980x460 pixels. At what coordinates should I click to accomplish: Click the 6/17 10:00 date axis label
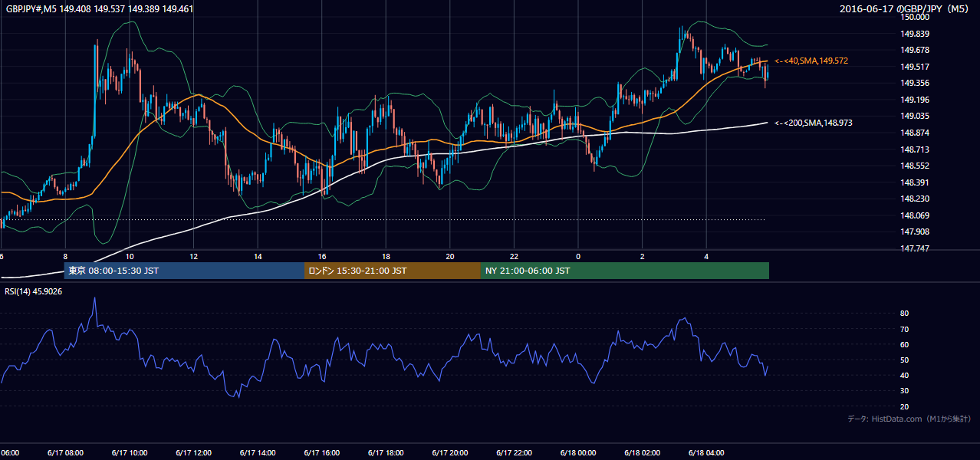click(129, 453)
